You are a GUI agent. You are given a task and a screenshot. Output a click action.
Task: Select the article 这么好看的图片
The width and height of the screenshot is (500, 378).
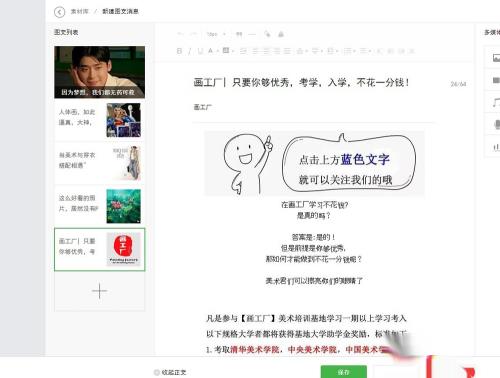click(x=100, y=206)
